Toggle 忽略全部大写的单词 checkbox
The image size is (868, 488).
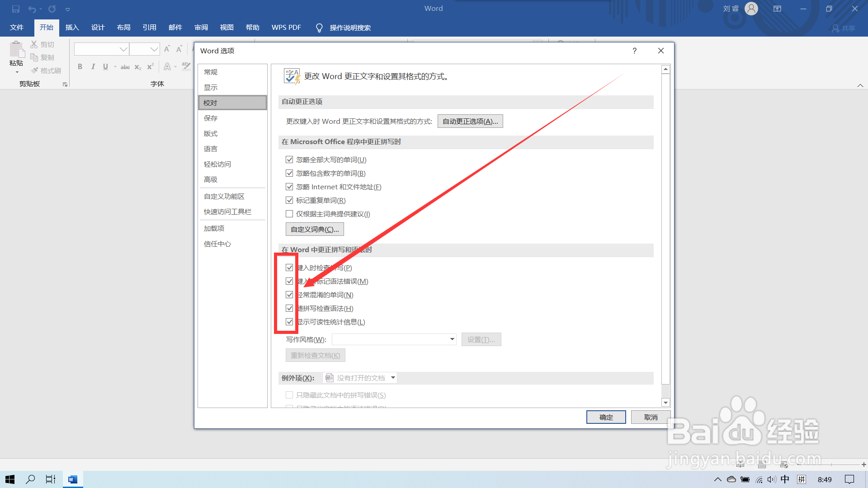[289, 160]
